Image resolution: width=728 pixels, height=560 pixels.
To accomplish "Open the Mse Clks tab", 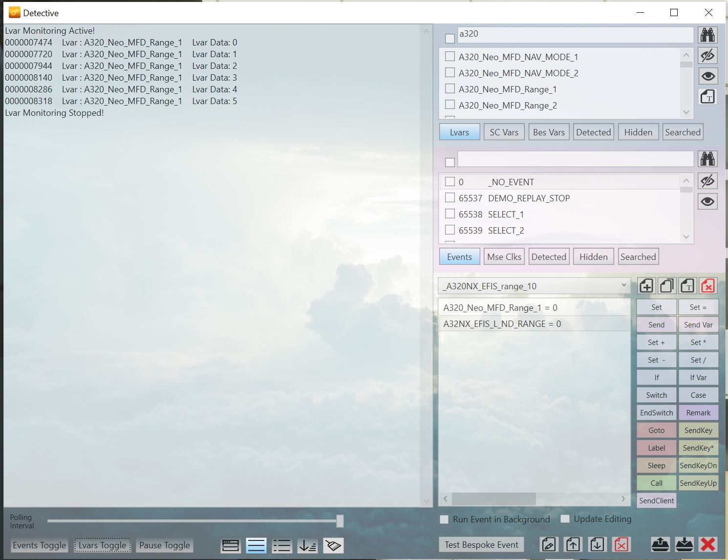I will click(x=504, y=257).
